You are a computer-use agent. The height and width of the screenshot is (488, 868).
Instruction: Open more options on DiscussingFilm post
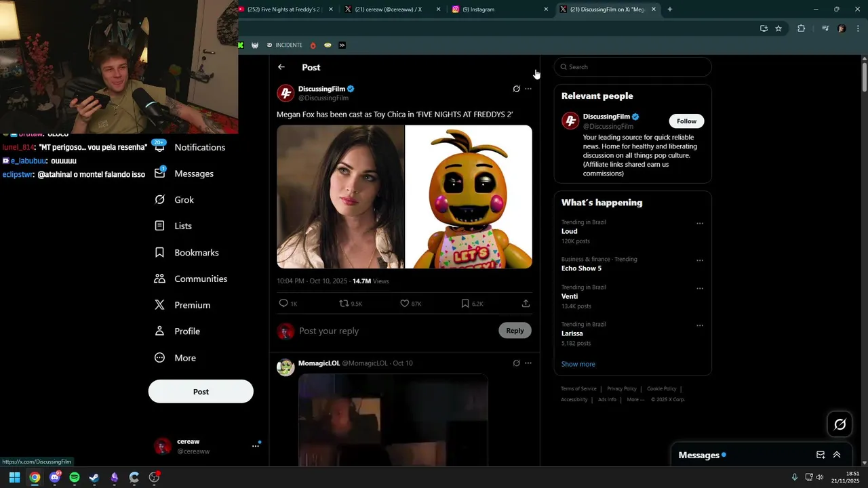(528, 89)
